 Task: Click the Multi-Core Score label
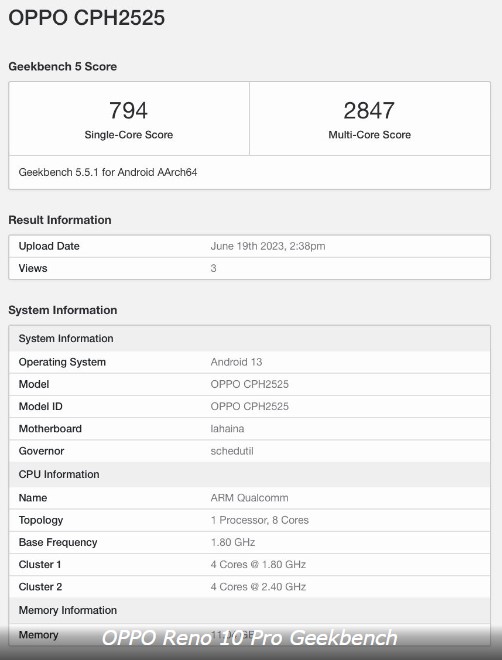369,135
